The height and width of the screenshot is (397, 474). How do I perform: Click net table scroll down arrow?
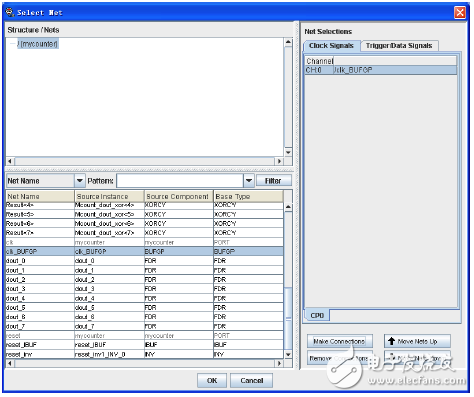pyautogui.click(x=288, y=354)
